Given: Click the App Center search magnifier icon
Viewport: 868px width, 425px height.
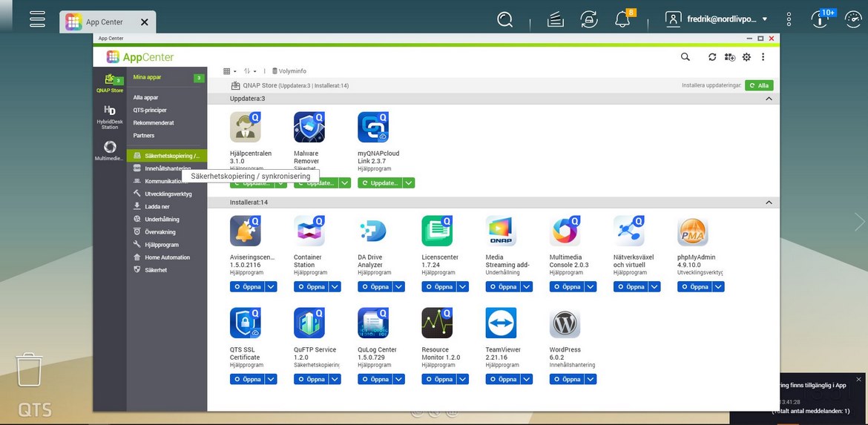Looking at the screenshot, I should point(685,57).
